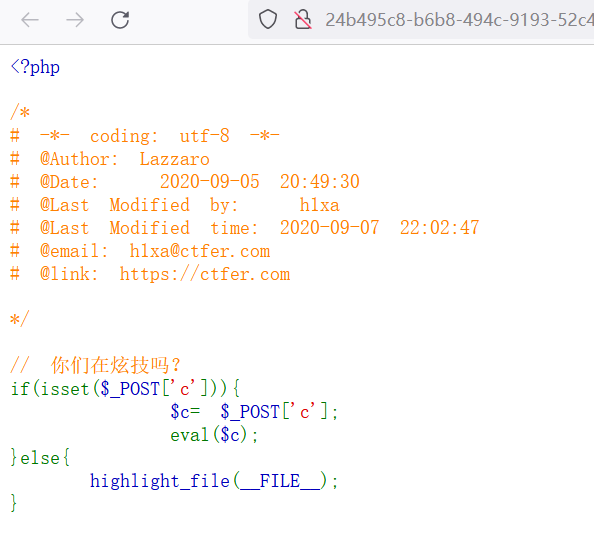
Task: Click the }else{ line
Action: 40,458
